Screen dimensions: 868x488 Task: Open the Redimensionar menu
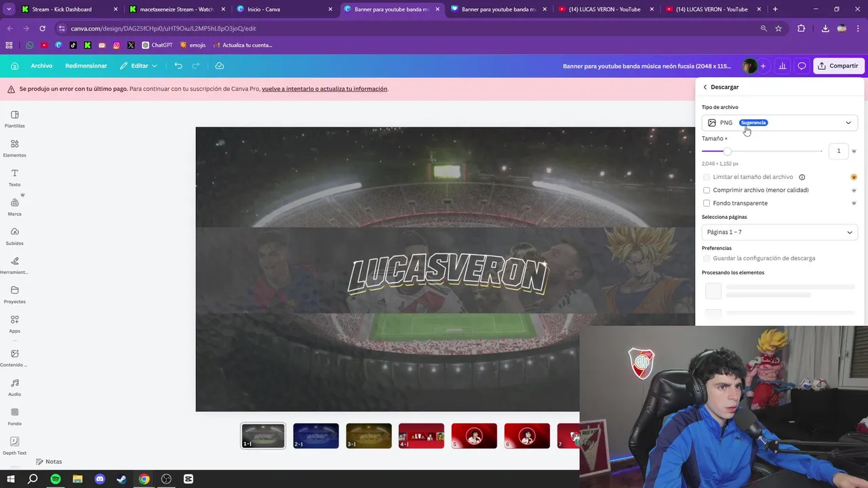pos(86,66)
